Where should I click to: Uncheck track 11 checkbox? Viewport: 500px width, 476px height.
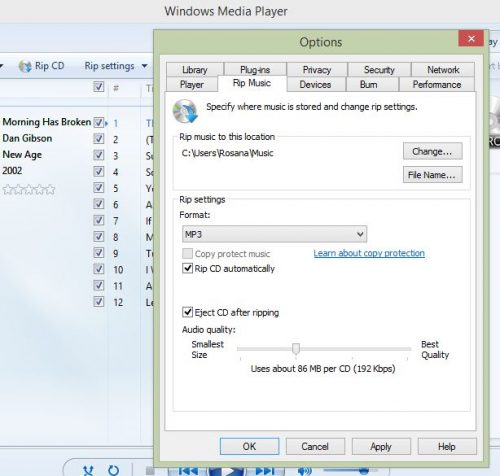point(99,285)
